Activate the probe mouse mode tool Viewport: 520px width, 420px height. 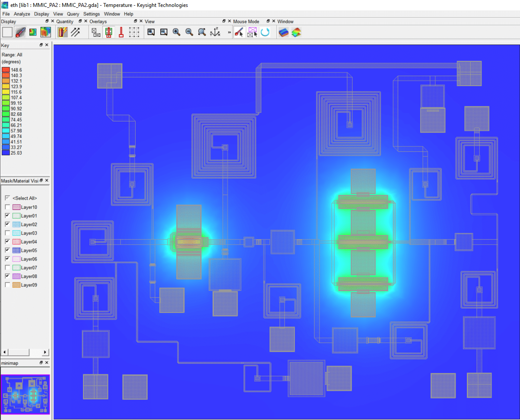click(x=239, y=32)
